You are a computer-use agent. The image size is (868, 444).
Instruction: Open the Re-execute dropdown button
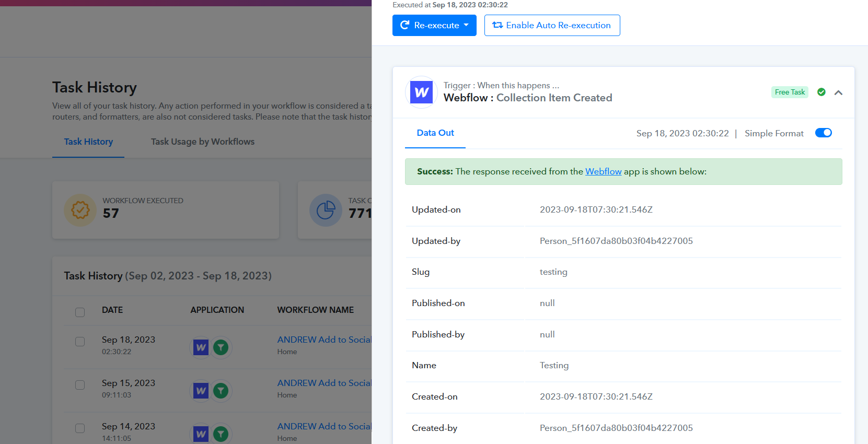(434, 25)
